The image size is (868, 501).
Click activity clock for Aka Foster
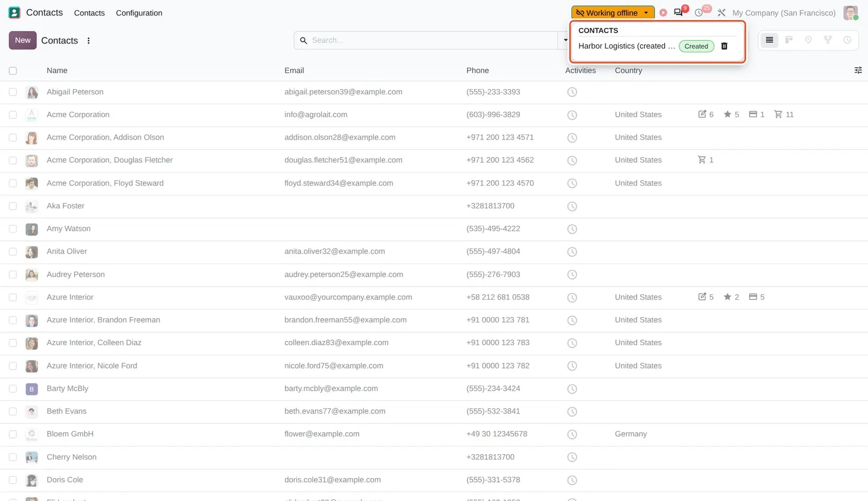pyautogui.click(x=572, y=206)
